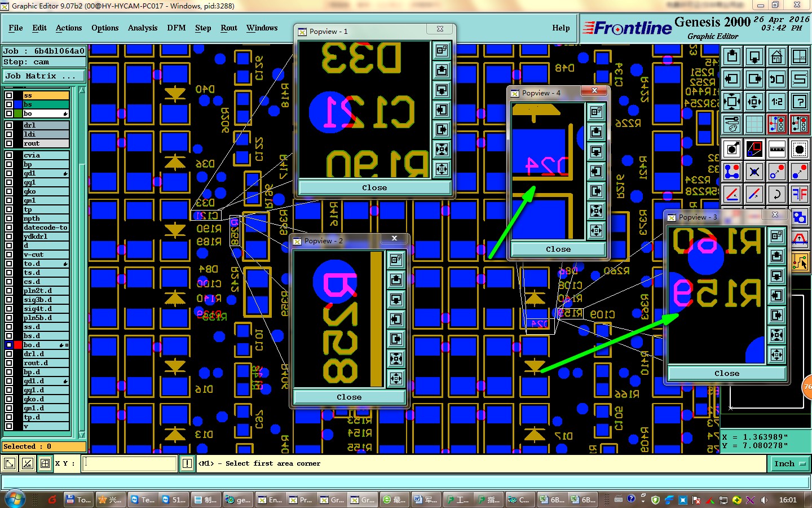Click pan up icon in Popview - 1
This screenshot has height=508, width=812.
[442, 71]
